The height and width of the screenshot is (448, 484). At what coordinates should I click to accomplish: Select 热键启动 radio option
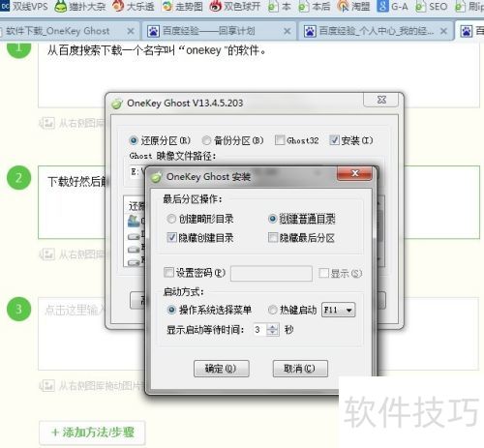pyautogui.click(x=273, y=310)
